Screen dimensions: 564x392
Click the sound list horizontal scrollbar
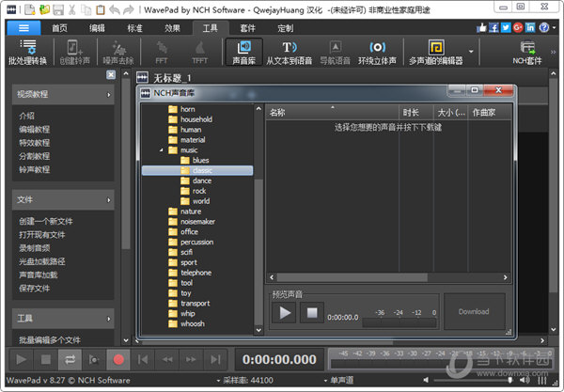[352, 277]
